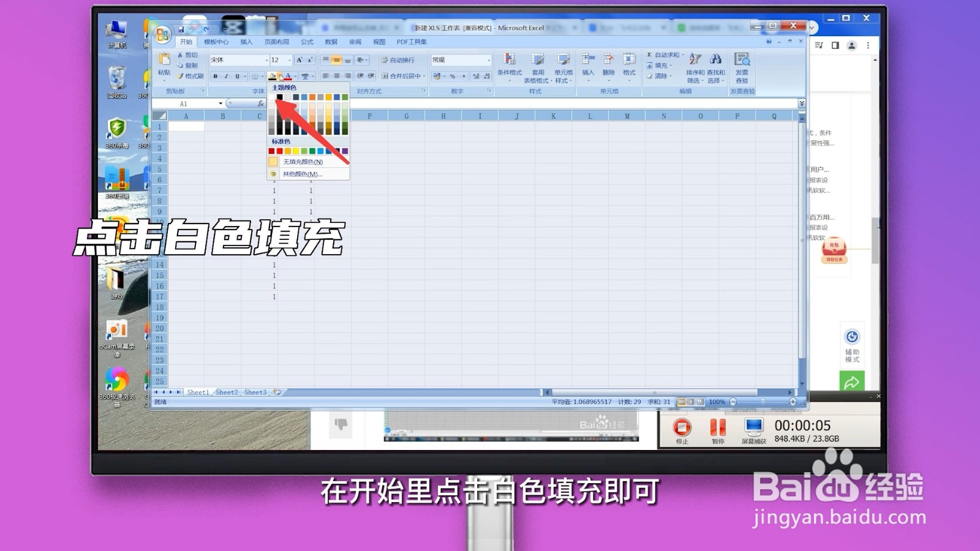The image size is (980, 551).
Task: Click the Increase Font Size icon
Action: (x=299, y=60)
